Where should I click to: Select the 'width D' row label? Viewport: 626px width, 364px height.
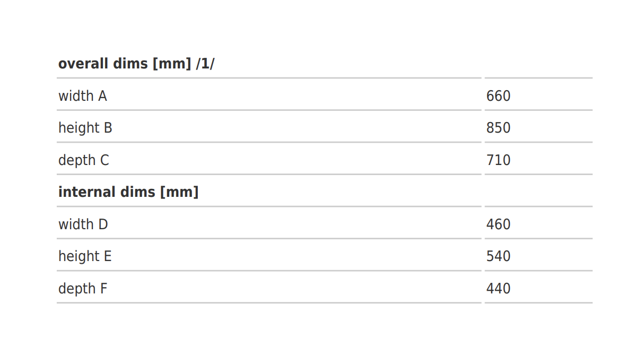[x=83, y=224]
